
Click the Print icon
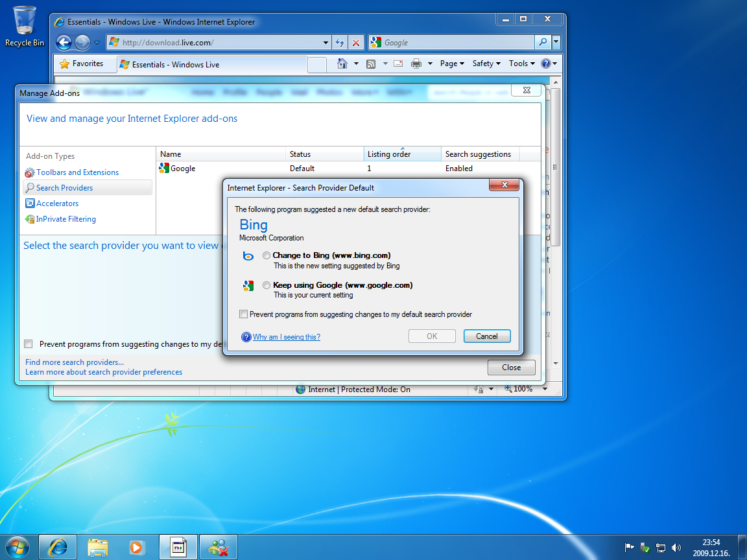point(416,64)
